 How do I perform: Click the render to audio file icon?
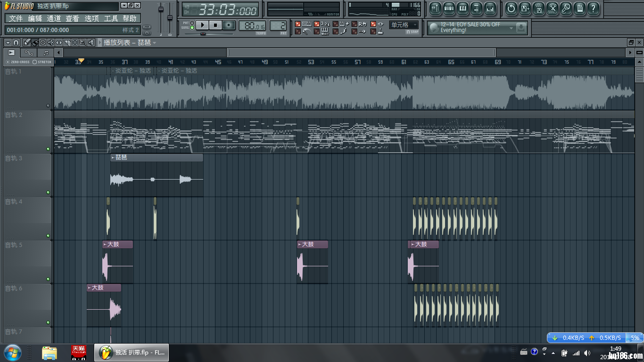tap(538, 8)
